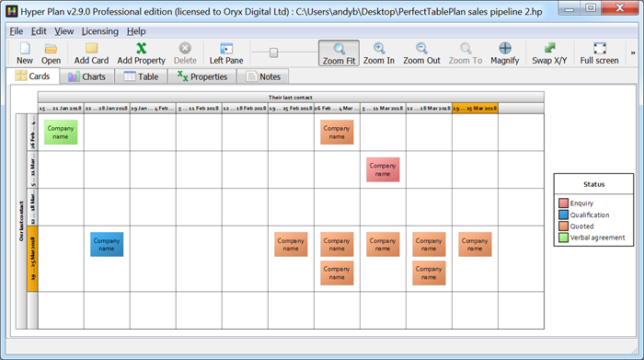Switch to the Properties tab
This screenshot has width=644, height=360.
202,76
